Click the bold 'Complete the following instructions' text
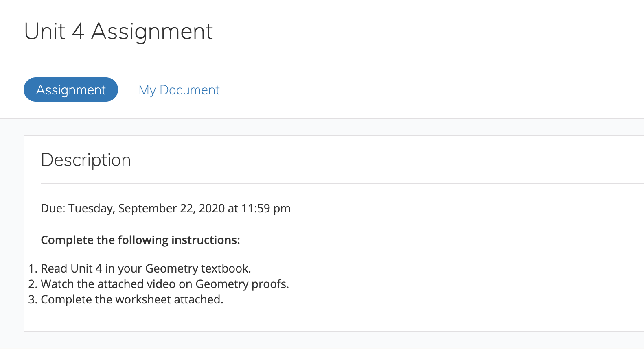This screenshot has height=349, width=644. (x=140, y=240)
